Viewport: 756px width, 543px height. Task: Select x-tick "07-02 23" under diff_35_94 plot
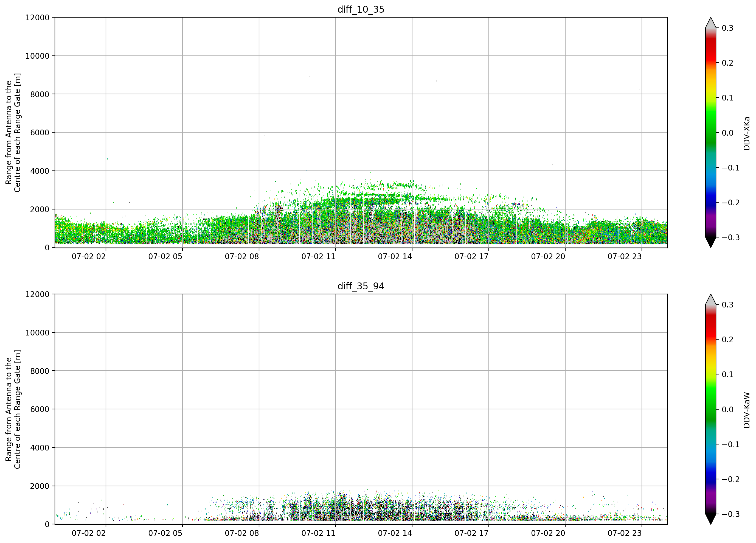tap(625, 533)
